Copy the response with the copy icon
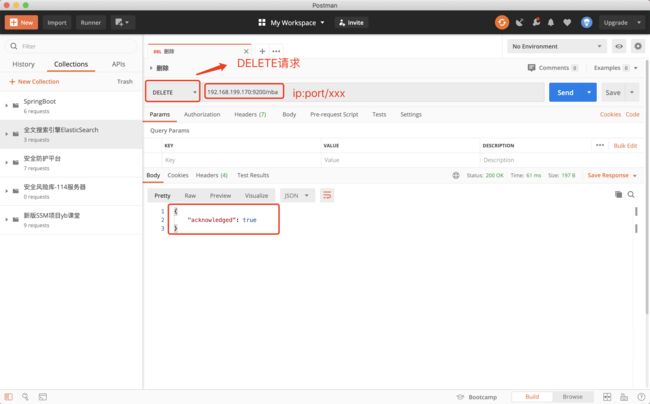 [618, 194]
